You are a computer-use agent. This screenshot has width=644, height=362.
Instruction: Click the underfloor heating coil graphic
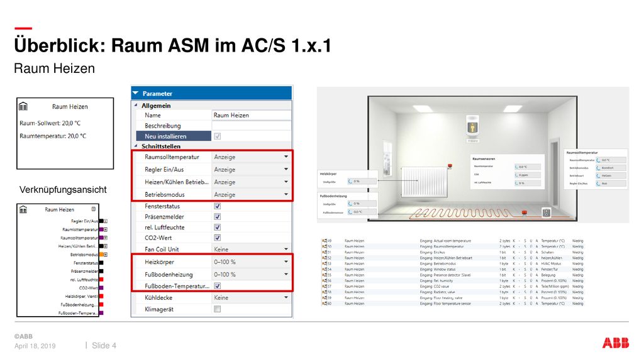tap(462, 212)
